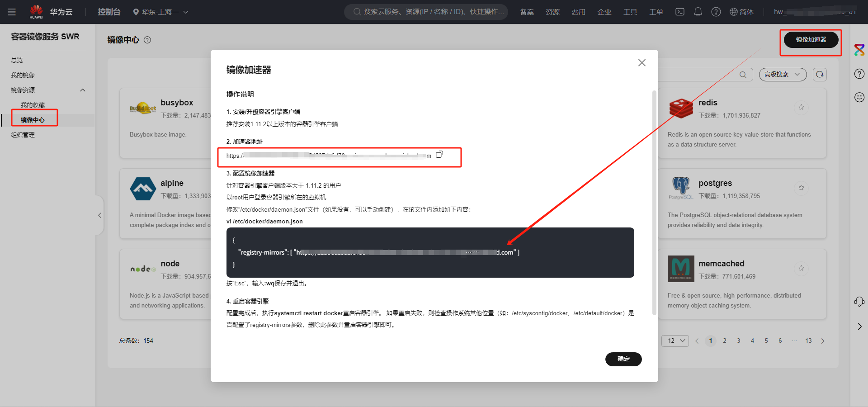Open the hw_ account menu

pyautogui.click(x=815, y=12)
